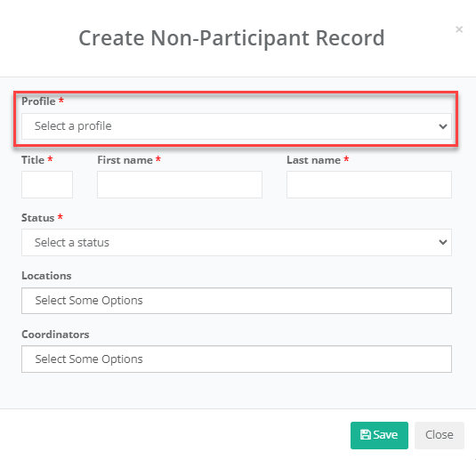Viewport: 476px width, 460px height.
Task: Click the Profile dropdown chevron arrow
Action: [x=443, y=126]
